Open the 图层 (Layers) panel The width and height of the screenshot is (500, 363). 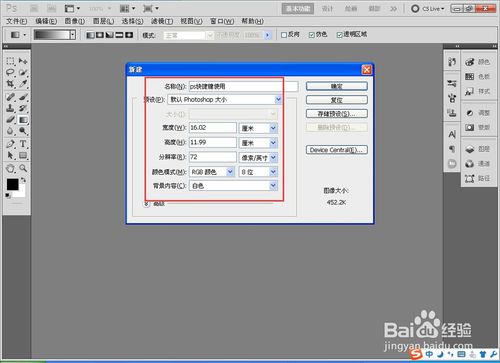478,149
